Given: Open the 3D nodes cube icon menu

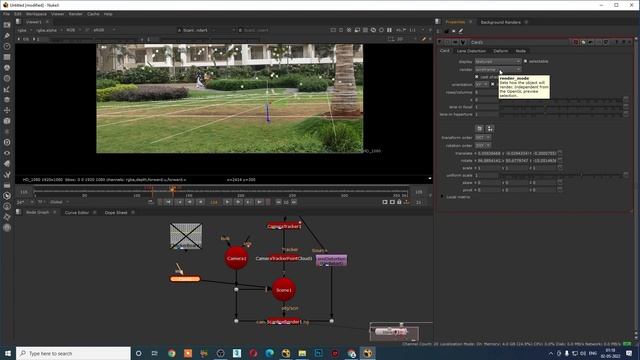Looking at the screenshot, I should [x=7, y=121].
